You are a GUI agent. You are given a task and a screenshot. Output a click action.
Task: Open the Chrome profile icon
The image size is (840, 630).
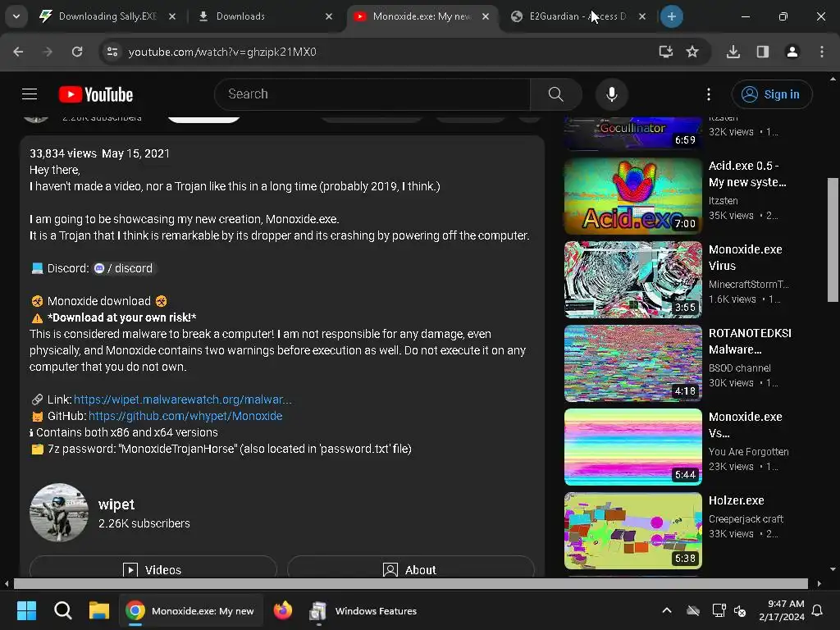[792, 52]
